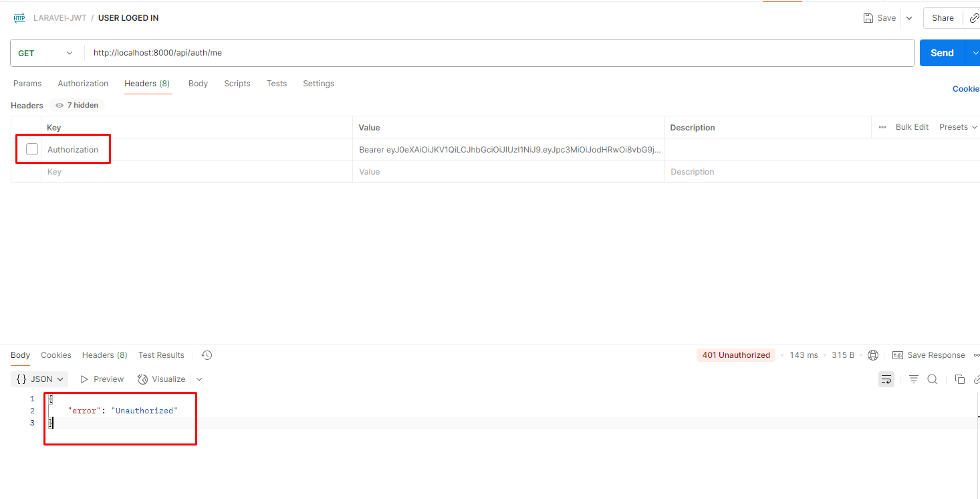Click the response history clock icon
980x499 pixels.
[207, 355]
